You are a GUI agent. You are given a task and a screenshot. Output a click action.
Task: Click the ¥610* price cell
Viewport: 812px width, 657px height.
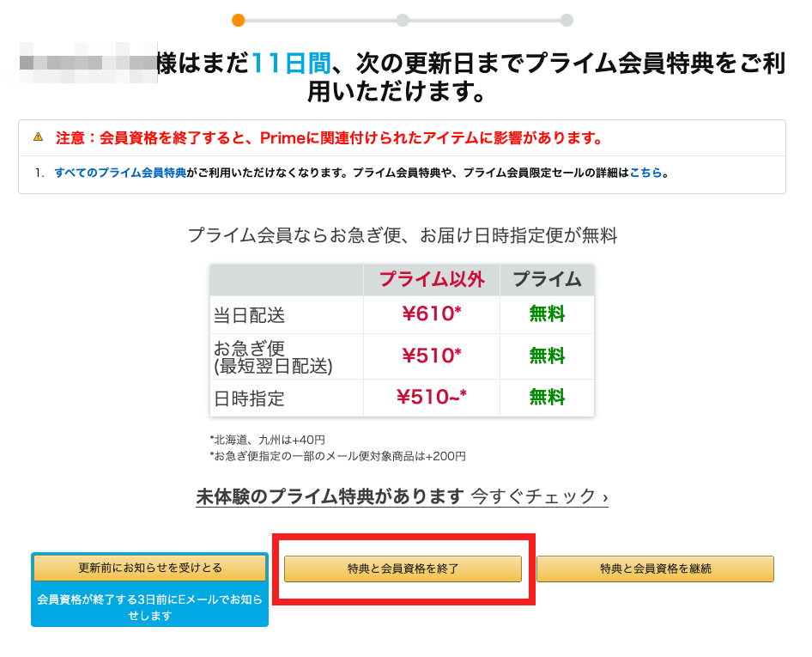[432, 313]
